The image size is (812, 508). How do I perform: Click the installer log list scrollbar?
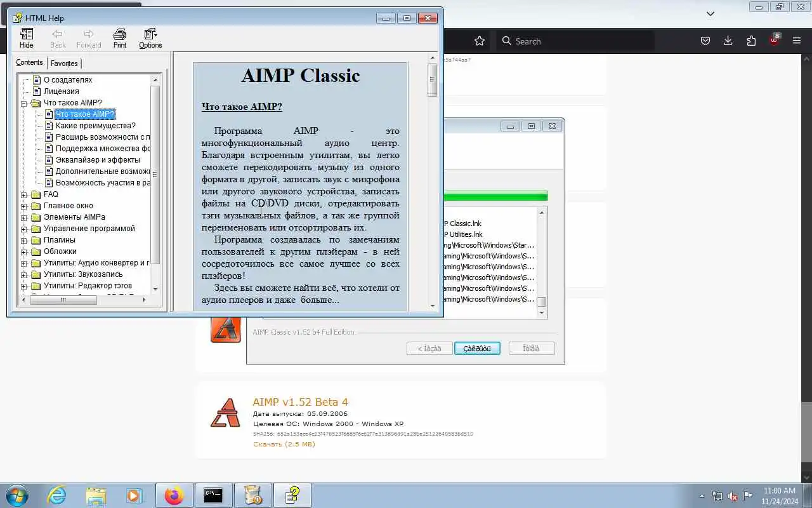tap(541, 262)
